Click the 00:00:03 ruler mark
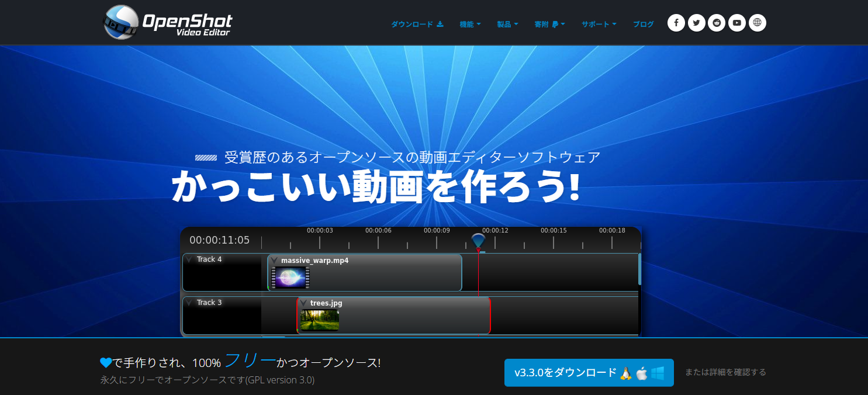 [x=320, y=230]
